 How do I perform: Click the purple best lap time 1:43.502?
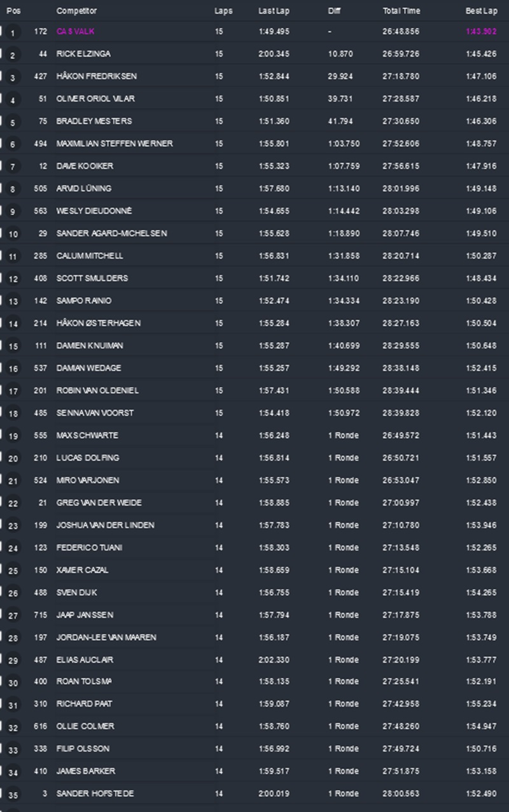point(481,32)
